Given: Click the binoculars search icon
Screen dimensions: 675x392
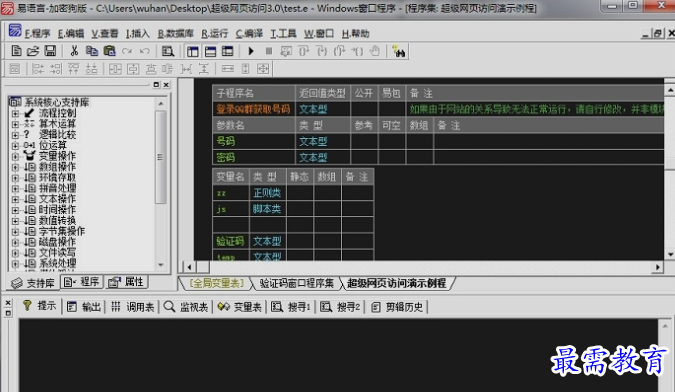Looking at the screenshot, I should pyautogui.click(x=399, y=52).
